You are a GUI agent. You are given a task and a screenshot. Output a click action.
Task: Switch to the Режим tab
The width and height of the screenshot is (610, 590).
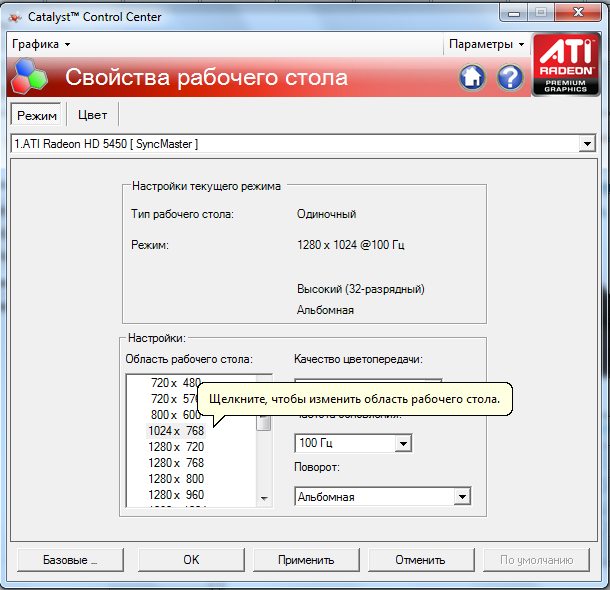pos(37,115)
